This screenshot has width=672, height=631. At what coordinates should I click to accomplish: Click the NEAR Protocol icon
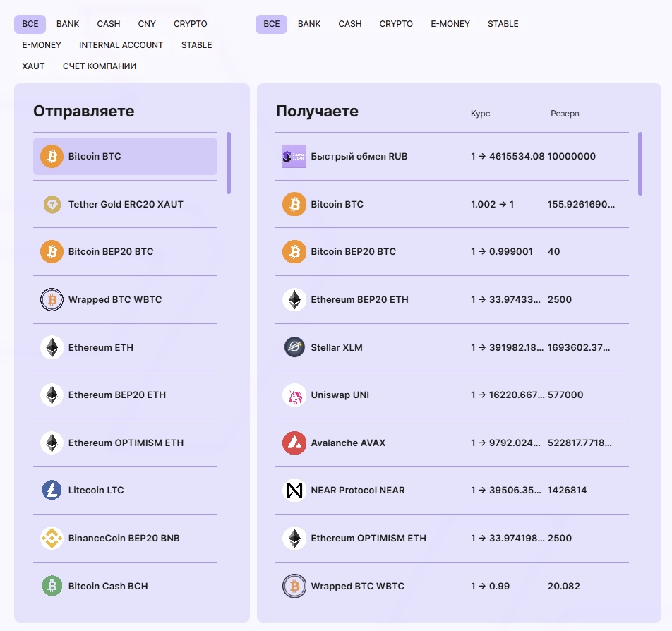[294, 490]
